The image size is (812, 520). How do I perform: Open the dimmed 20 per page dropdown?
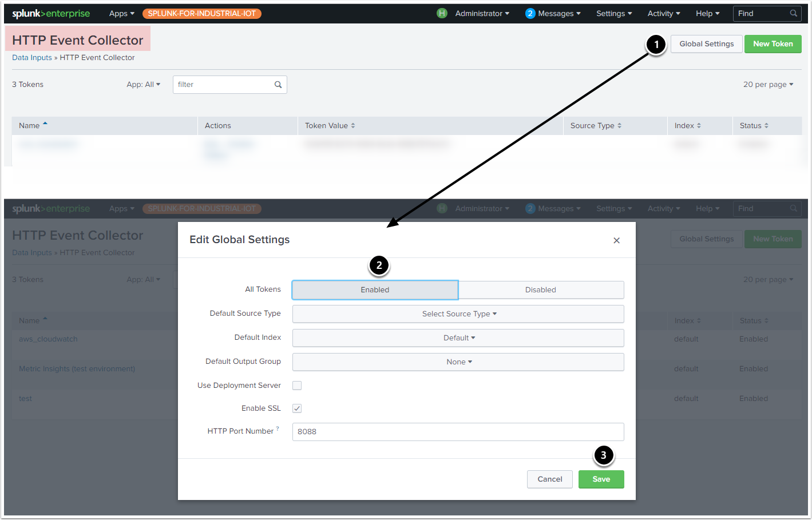pyautogui.click(x=768, y=280)
